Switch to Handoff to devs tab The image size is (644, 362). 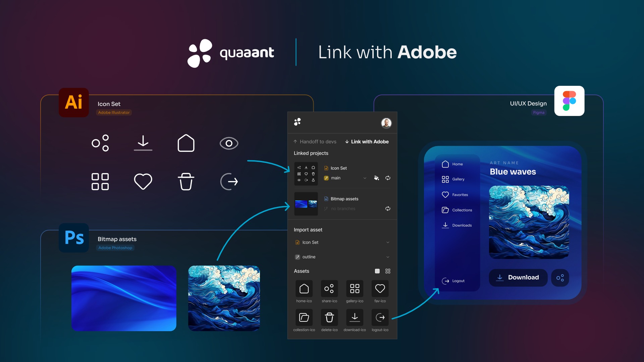[315, 142]
